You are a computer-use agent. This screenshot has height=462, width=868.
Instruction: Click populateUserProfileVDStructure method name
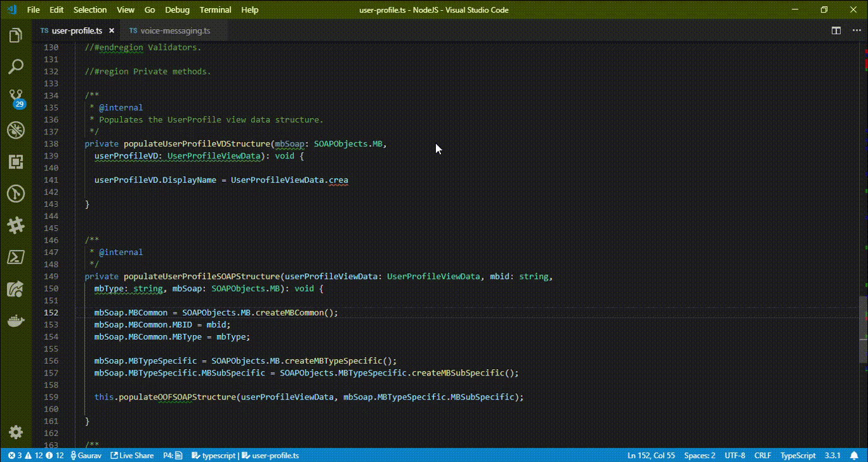[197, 144]
